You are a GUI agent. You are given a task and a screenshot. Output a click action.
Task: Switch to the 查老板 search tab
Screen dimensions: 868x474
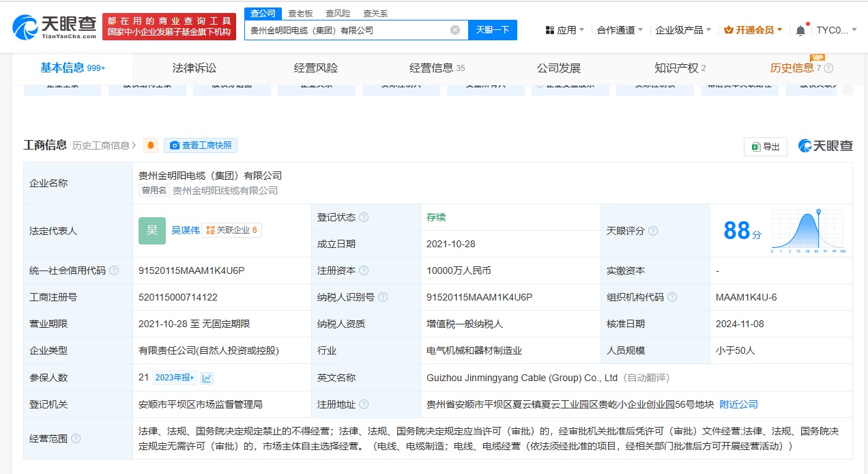pos(300,13)
